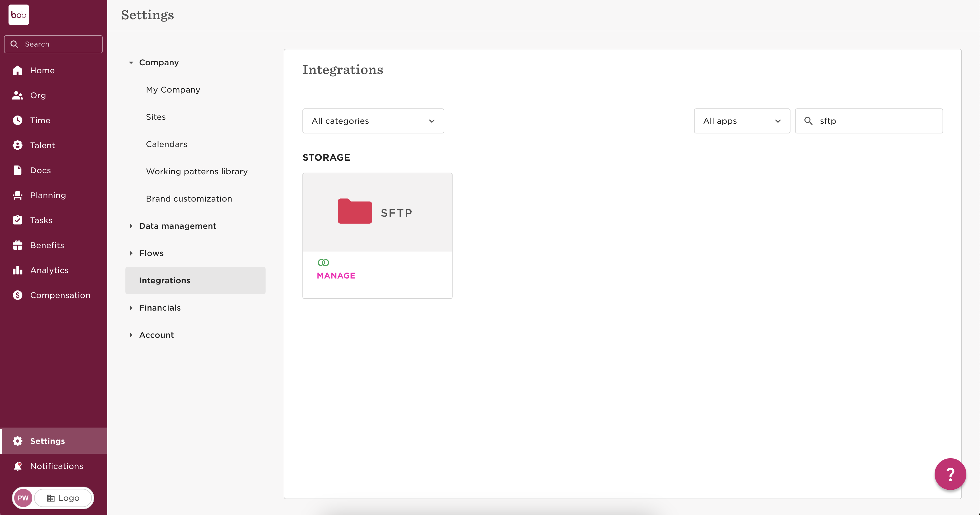The width and height of the screenshot is (980, 515).
Task: Open the Analytics bar chart icon
Action: click(x=18, y=270)
